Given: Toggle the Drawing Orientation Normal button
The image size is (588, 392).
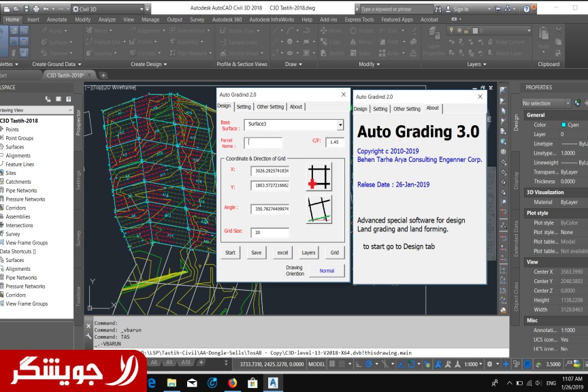Looking at the screenshot, I should [x=327, y=271].
